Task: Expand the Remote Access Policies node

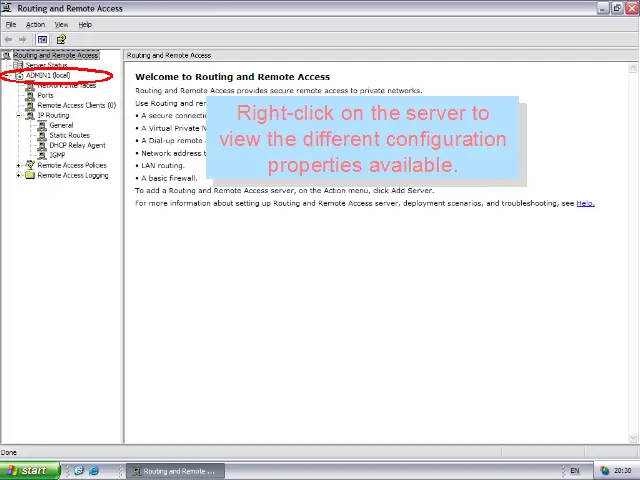Action: [18, 165]
